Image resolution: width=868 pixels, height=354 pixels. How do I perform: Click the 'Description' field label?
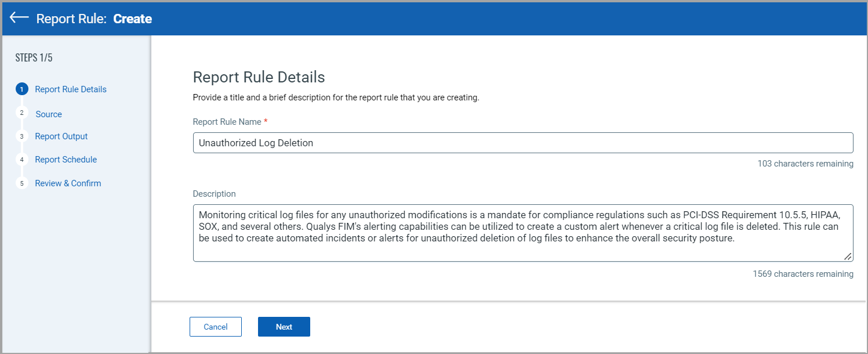(215, 194)
